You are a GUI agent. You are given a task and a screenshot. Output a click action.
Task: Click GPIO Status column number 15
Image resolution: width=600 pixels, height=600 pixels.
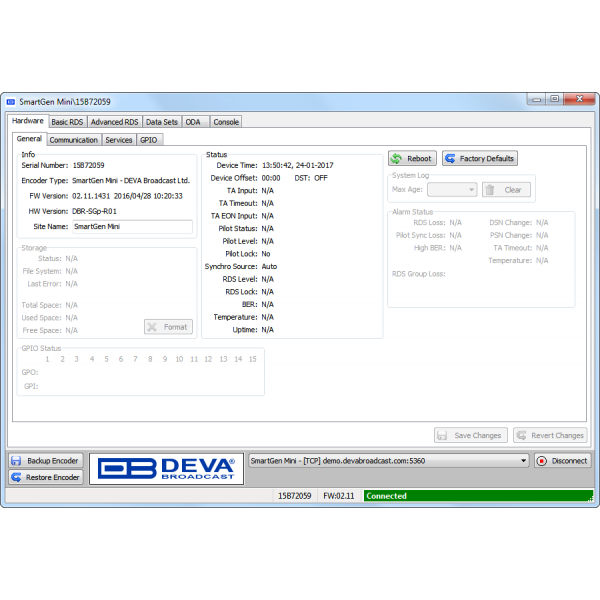253,359
